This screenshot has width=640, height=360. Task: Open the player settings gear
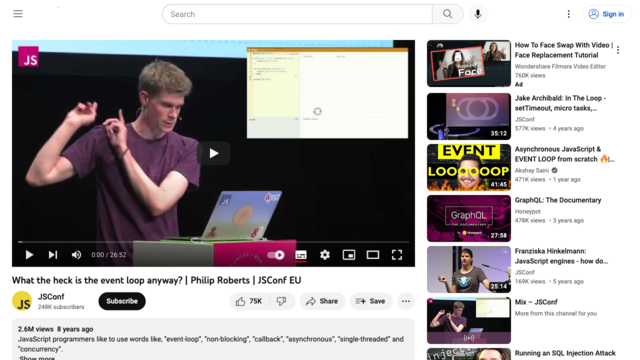tap(325, 255)
